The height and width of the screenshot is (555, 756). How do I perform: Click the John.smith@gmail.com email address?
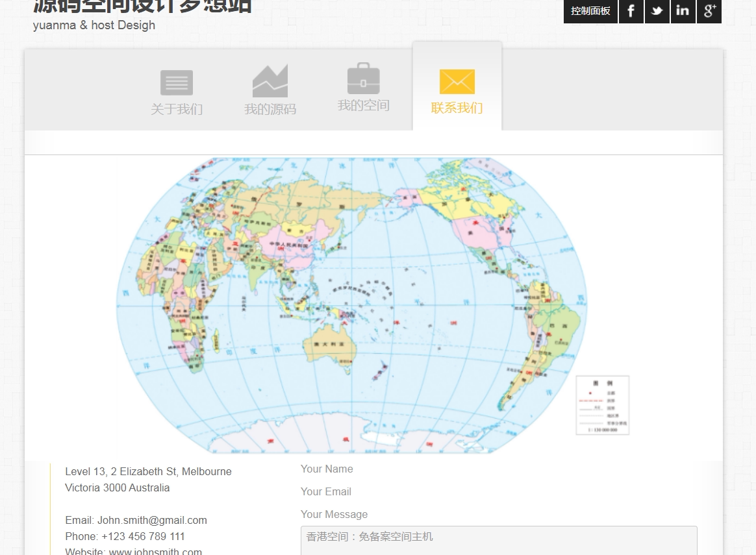coord(153,521)
